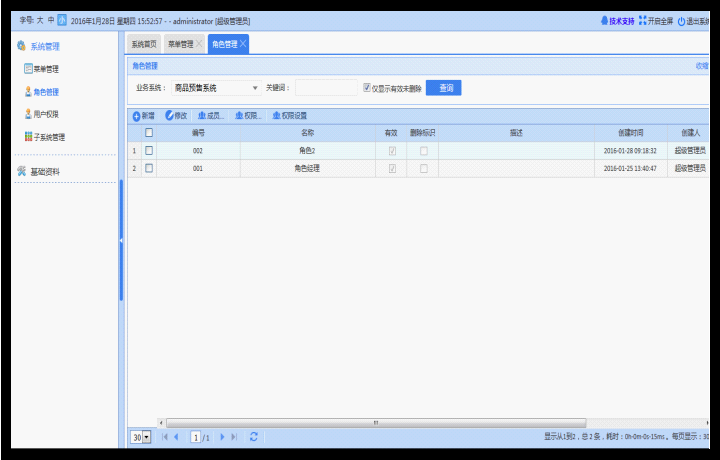The width and height of the screenshot is (720, 460).
Task: Click the cell 2016-01-28 09:18:32
Action: pos(630,151)
